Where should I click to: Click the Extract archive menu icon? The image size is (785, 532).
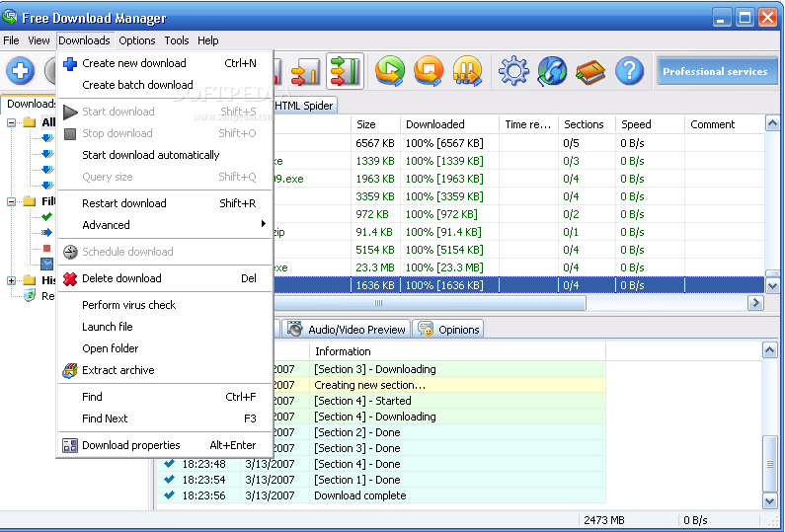pos(70,370)
